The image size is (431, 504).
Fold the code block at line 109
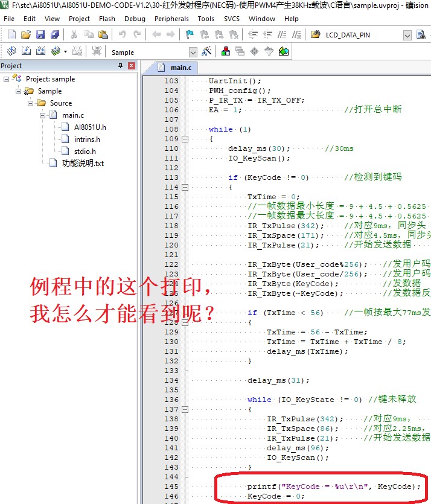(185, 139)
